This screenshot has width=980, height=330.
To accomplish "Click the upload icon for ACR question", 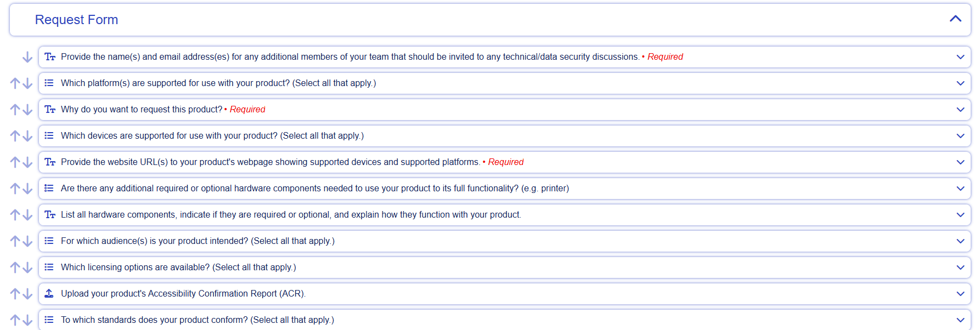I will coord(49,293).
